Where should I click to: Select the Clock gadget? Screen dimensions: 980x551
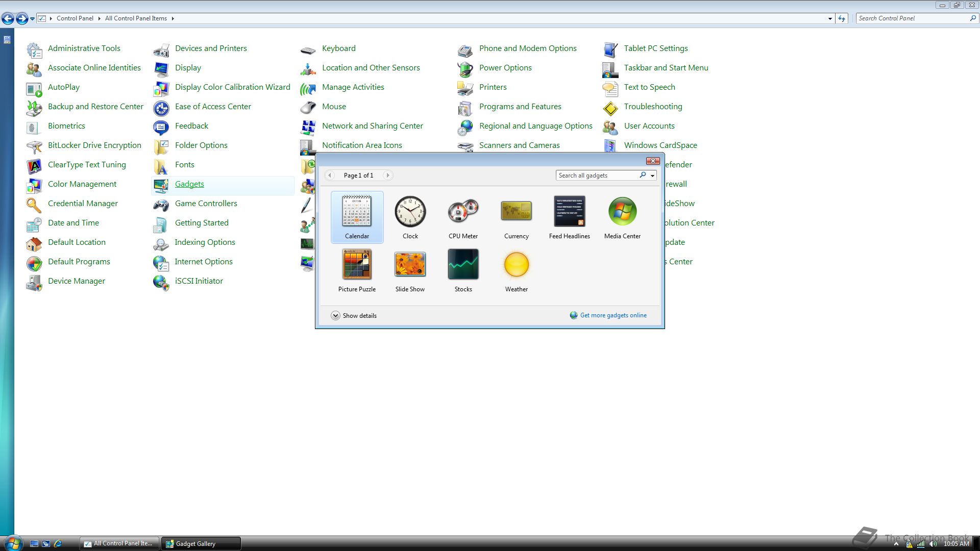point(410,217)
